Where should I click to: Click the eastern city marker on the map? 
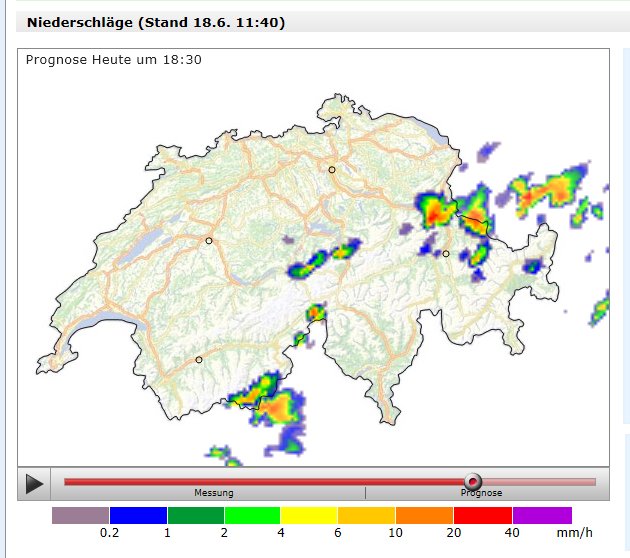[x=446, y=254]
